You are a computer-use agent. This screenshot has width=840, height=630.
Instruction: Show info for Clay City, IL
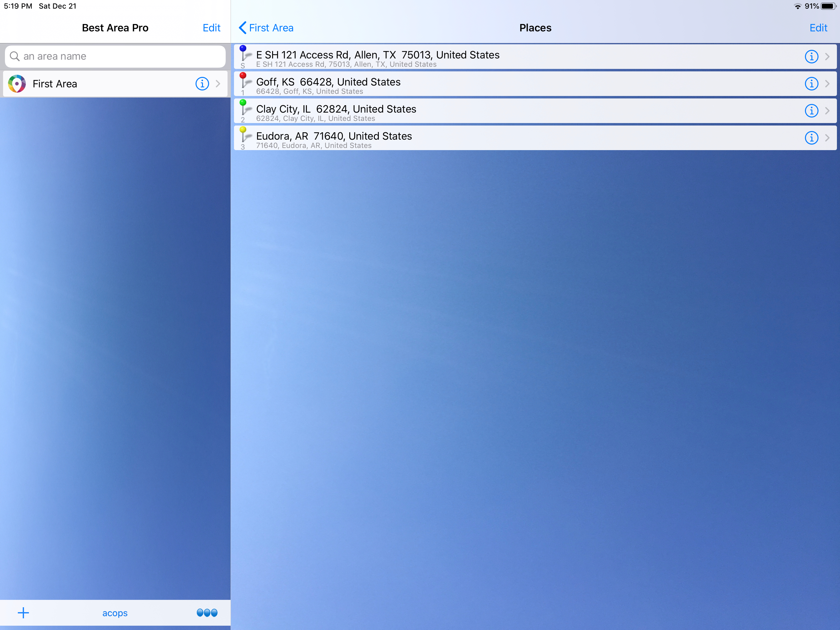[x=811, y=110]
